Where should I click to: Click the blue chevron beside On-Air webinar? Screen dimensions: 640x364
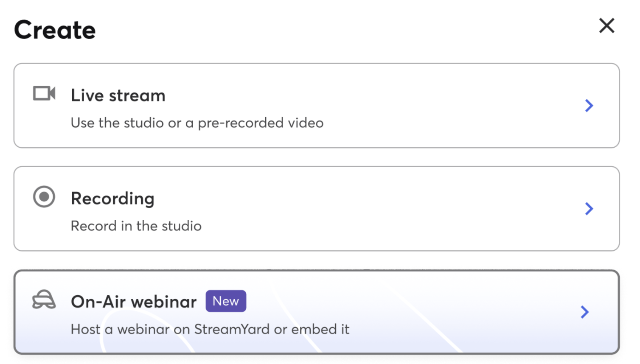click(585, 312)
